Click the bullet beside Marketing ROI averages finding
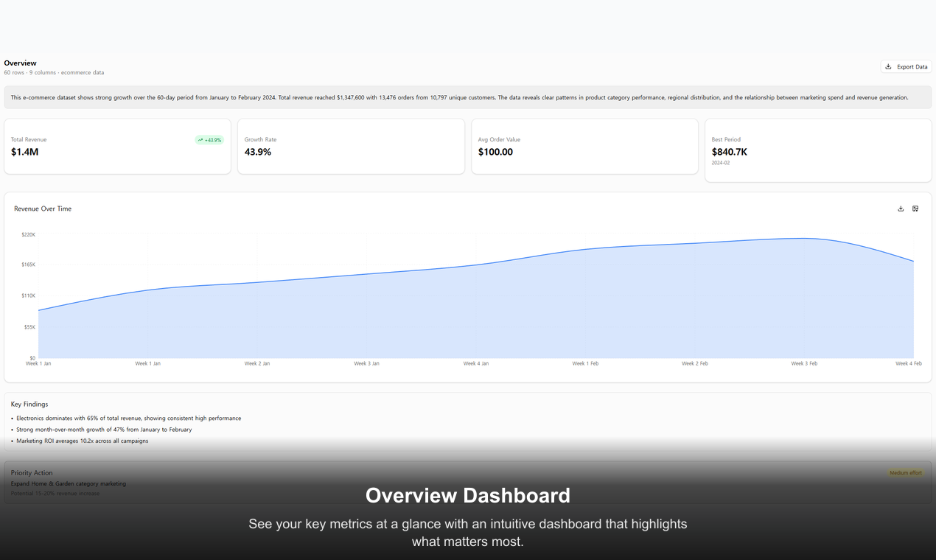Screen dimensions: 936x560 pyautogui.click(x=11, y=441)
